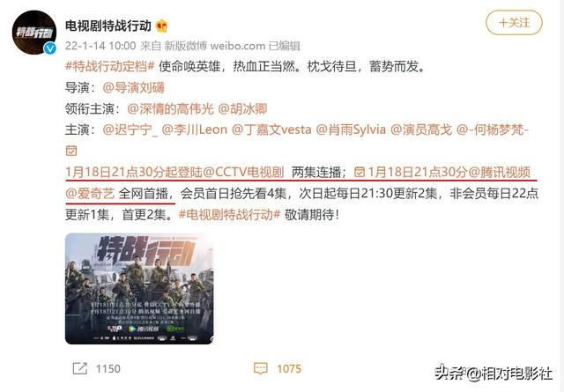Click the repost icon showing 1150
This screenshot has width=564, height=392.
pos(80,368)
